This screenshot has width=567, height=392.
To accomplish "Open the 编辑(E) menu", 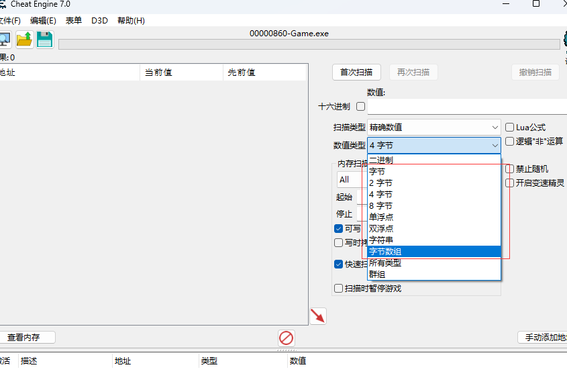I will point(43,21).
